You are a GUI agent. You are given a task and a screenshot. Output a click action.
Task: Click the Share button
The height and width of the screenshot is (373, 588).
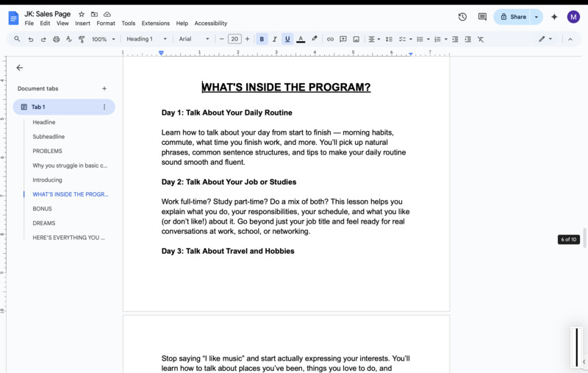point(512,17)
